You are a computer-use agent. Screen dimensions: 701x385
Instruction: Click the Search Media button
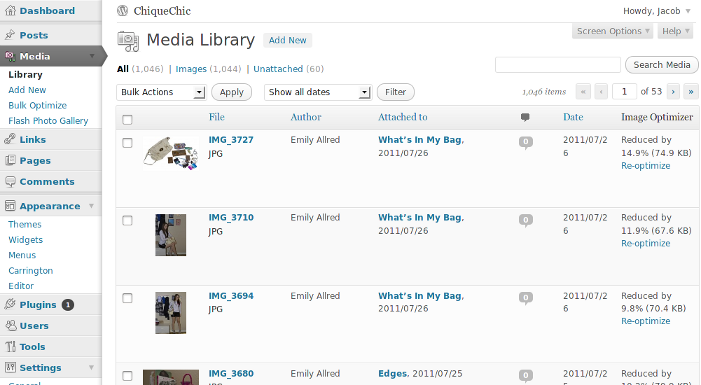[662, 65]
